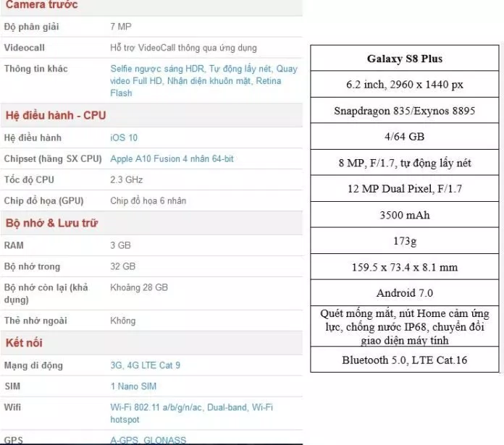
Task: Select the 'Quét mống mắt, nút Home' cell
Action: click(x=405, y=326)
